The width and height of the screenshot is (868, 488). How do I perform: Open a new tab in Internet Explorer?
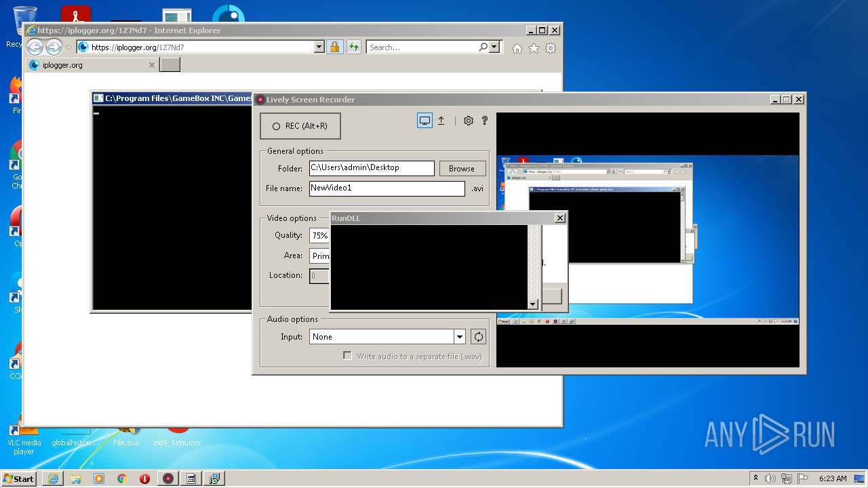point(170,65)
